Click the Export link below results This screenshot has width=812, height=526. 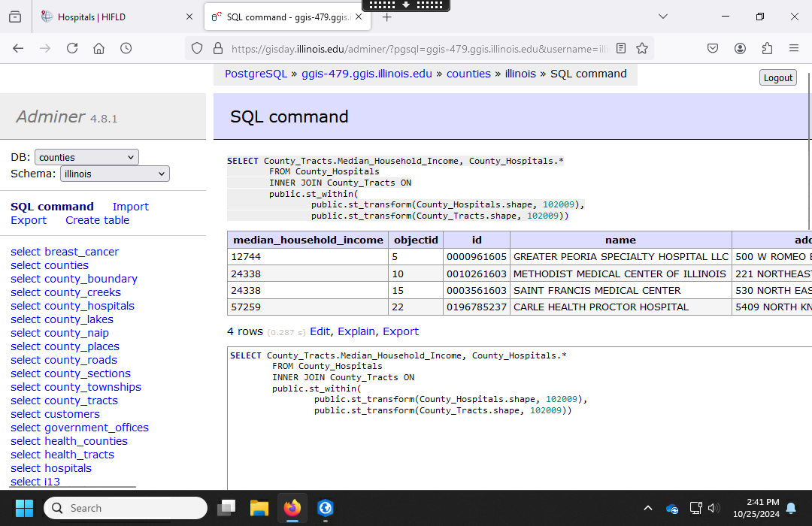[401, 331]
